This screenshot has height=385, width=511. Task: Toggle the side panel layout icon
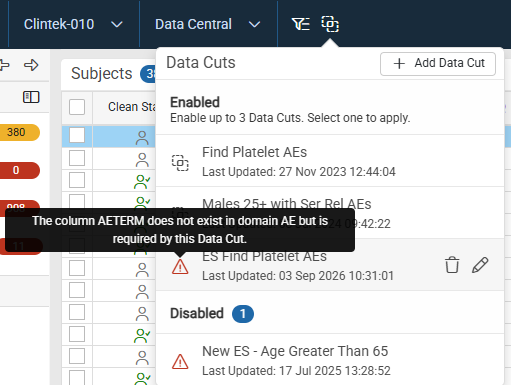[31, 97]
